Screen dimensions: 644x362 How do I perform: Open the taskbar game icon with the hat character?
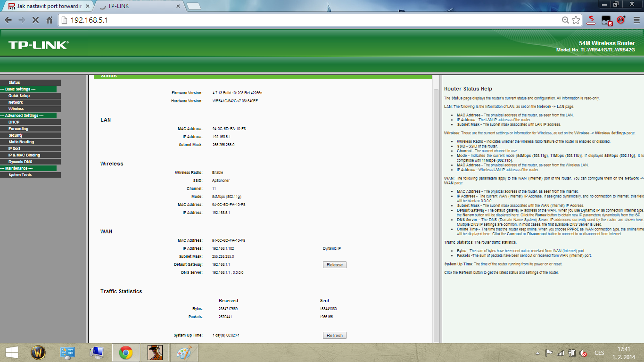(x=154, y=353)
